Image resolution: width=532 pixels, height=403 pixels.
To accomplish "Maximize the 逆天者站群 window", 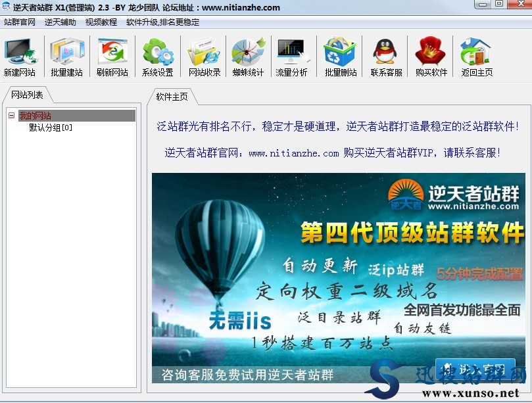I will click(x=499, y=4).
